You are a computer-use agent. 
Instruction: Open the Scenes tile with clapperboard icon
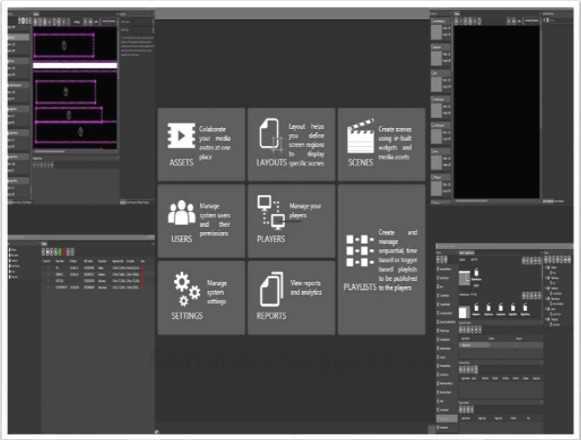click(381, 145)
